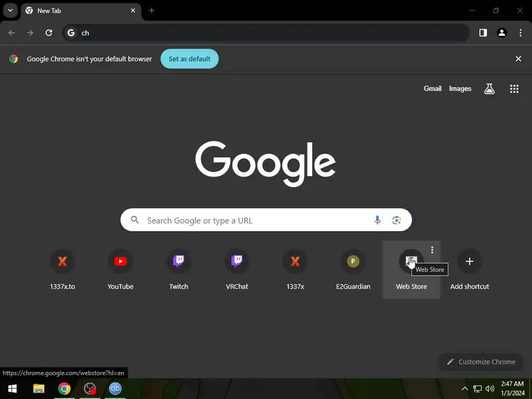The height and width of the screenshot is (399, 532).
Task: Click Set as default button
Action: (x=190, y=59)
